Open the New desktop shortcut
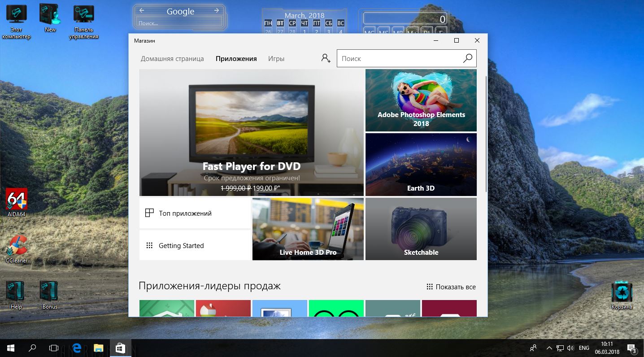The image size is (644, 357). 50,18
